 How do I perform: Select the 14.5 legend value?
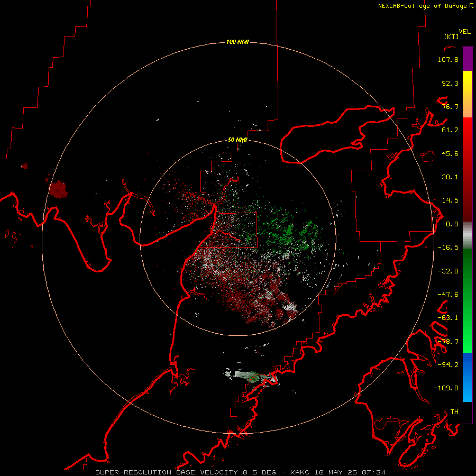[x=450, y=200]
